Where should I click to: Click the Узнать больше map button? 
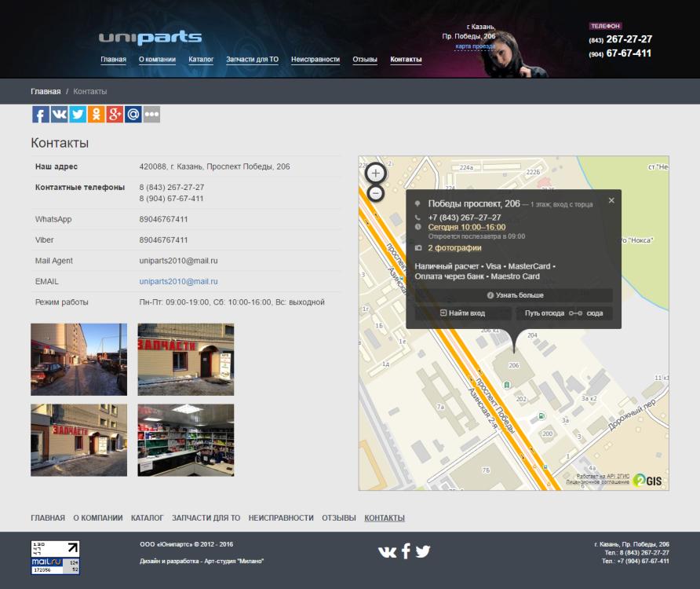[x=514, y=295]
